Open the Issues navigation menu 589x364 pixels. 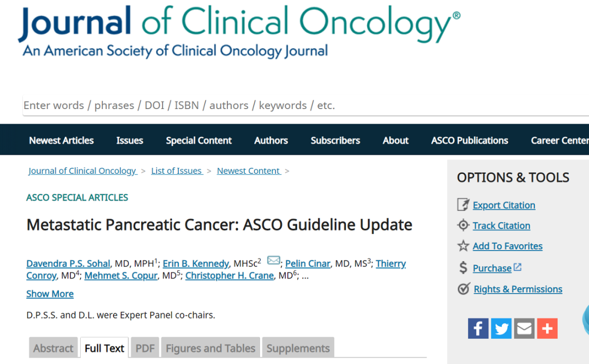pyautogui.click(x=130, y=141)
